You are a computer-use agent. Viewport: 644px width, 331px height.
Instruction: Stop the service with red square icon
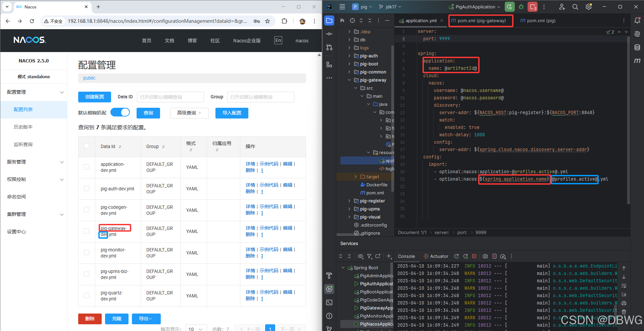pyautogui.click(x=474, y=256)
